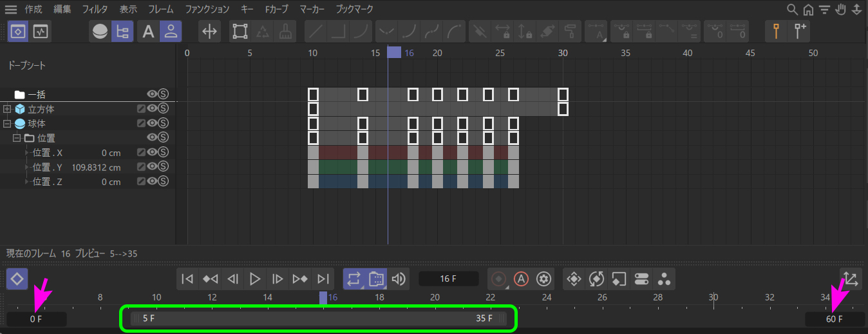The image size is (868, 334).
Task: Collapse the 球体 object tree
Action: coord(8,123)
